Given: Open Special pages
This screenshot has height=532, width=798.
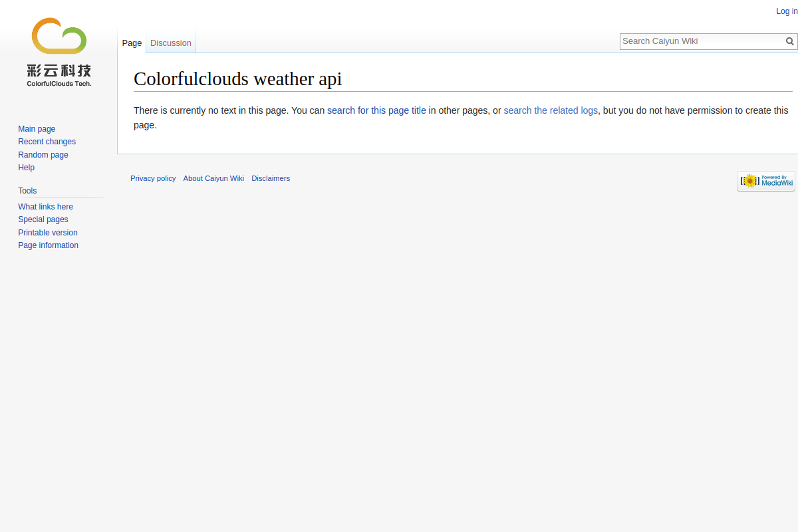Looking at the screenshot, I should [43, 219].
